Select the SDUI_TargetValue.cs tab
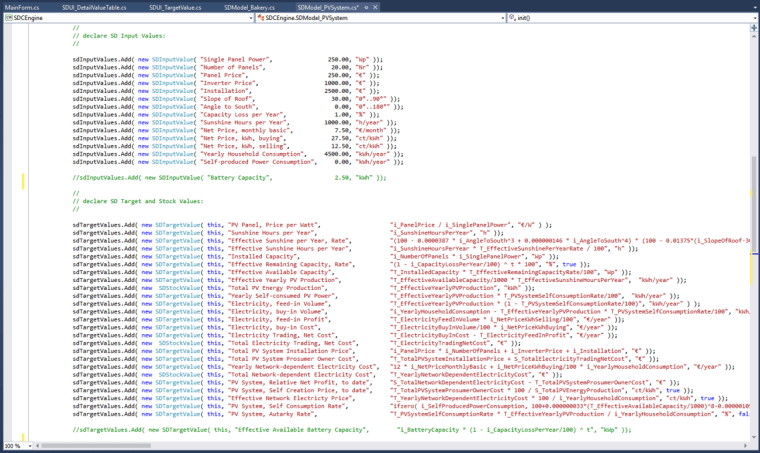Viewport: 760px width, 453px height. 175,6
